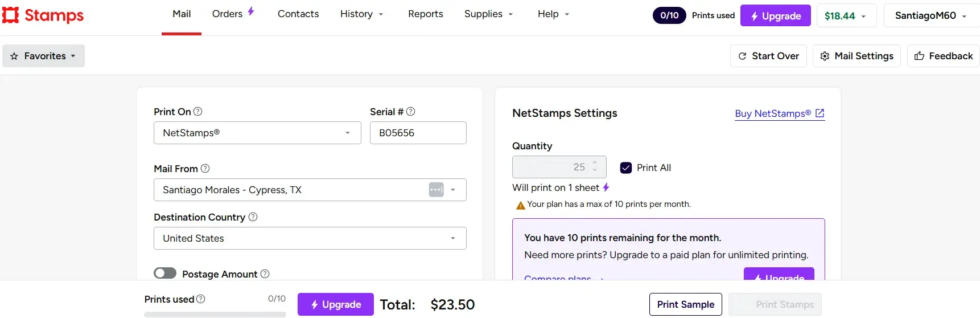Click the Mail From help icon
Screen dimensions: 980x318
pyautogui.click(x=205, y=169)
